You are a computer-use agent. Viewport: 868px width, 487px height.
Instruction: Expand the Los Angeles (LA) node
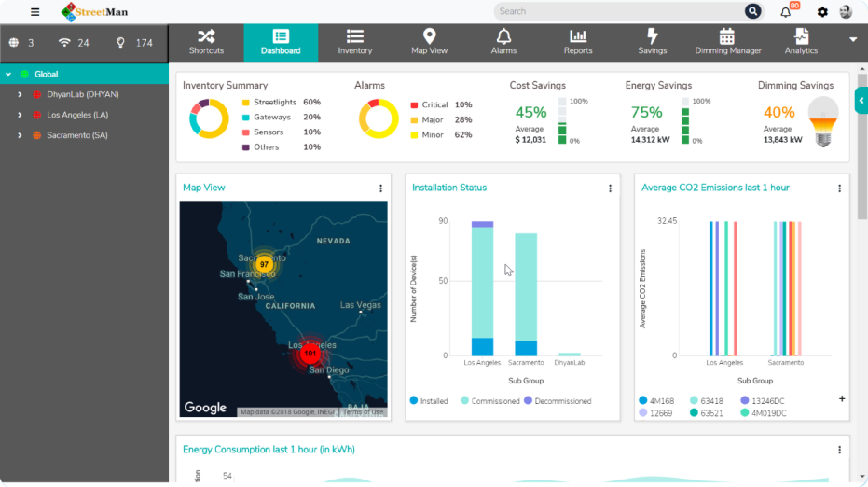pos(20,115)
